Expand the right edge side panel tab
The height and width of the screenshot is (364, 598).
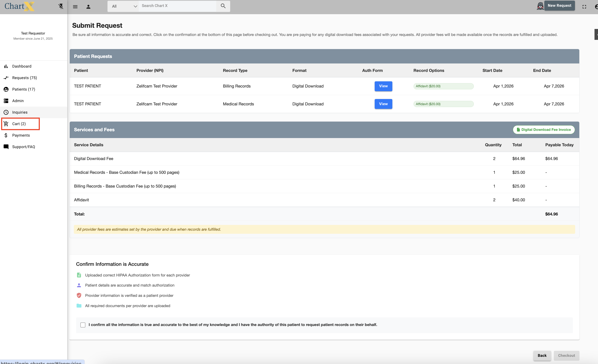pyautogui.click(x=596, y=35)
